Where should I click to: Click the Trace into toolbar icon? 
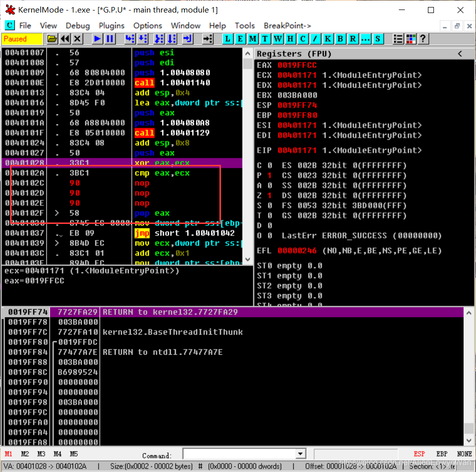pyautogui.click(x=159, y=39)
